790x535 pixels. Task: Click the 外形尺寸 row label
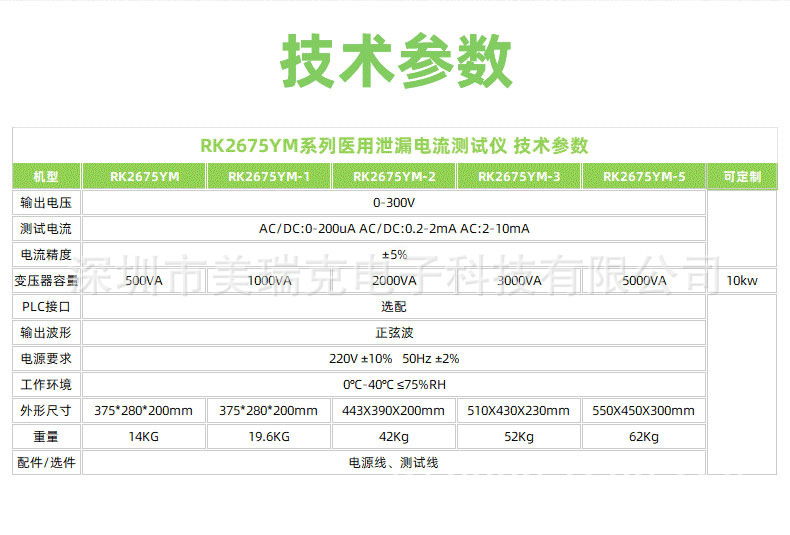pyautogui.click(x=46, y=411)
